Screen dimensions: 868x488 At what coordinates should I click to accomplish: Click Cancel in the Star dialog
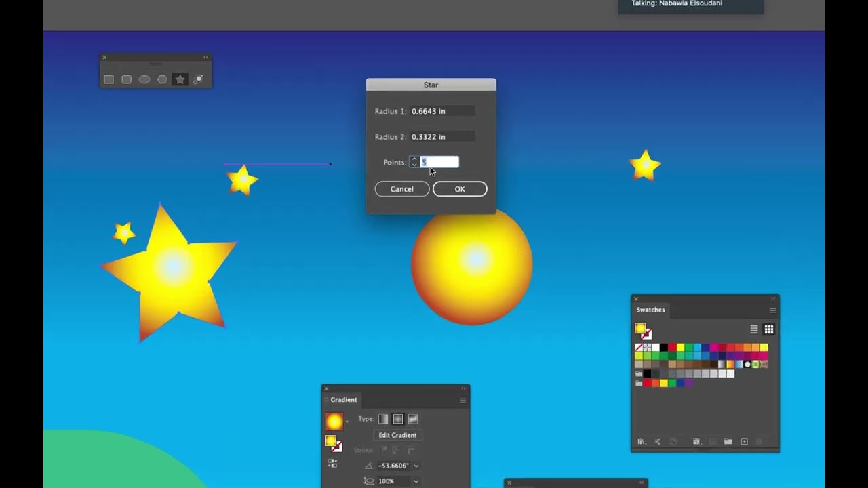(x=401, y=189)
